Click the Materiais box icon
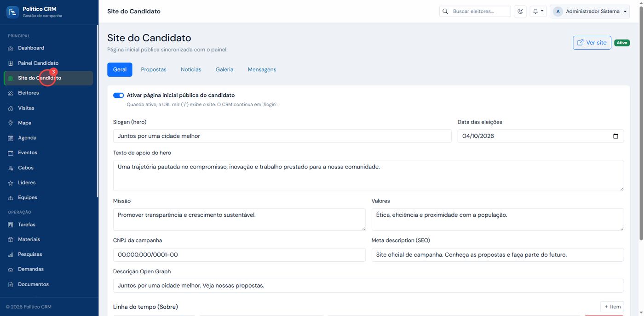Screen dimensions: 644x316 coord(11,240)
